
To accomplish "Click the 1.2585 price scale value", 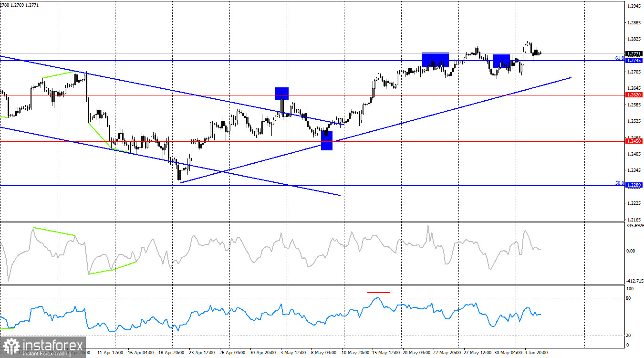I will point(635,105).
